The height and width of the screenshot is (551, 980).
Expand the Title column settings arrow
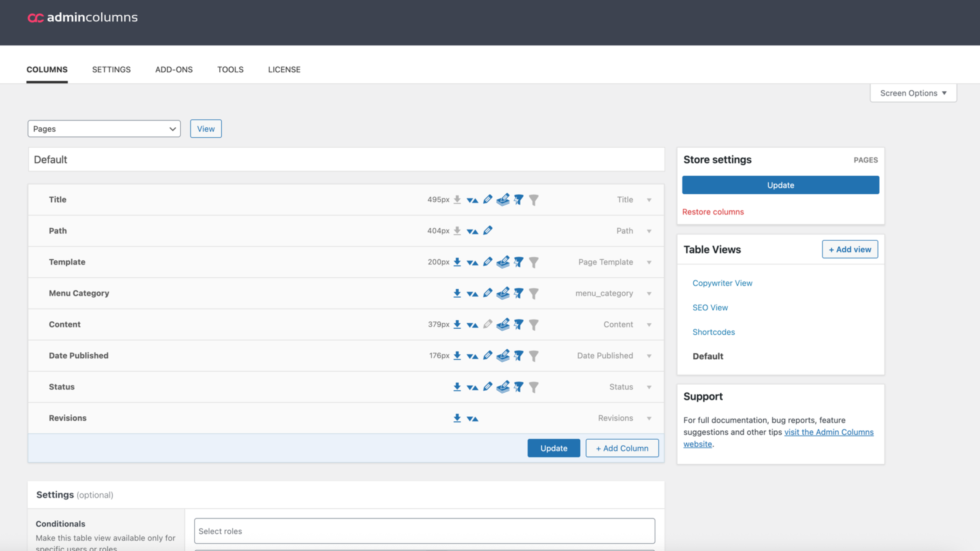[x=649, y=200]
